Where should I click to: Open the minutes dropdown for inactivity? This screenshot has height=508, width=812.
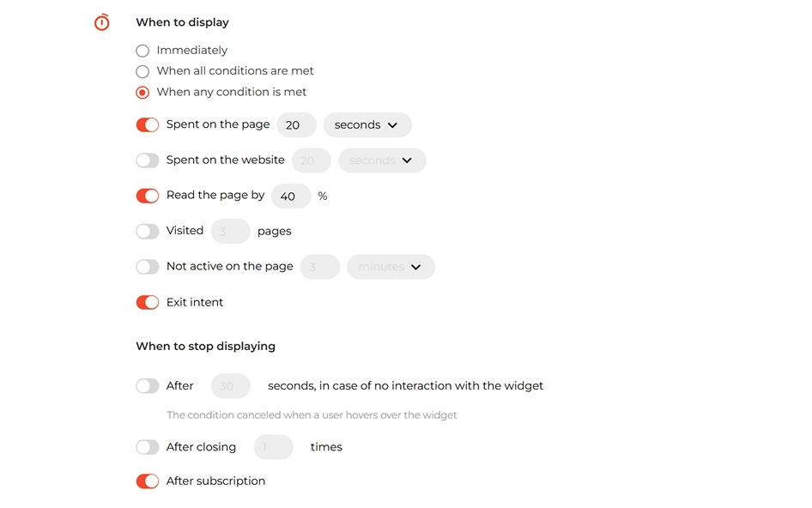click(x=391, y=267)
